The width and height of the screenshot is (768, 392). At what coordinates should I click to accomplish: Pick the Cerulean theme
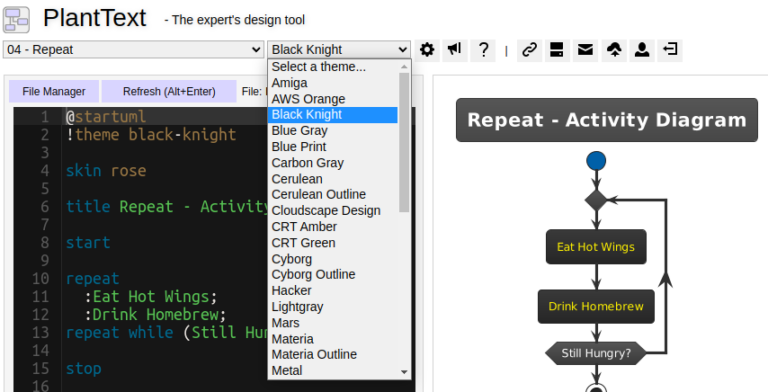pos(333,179)
